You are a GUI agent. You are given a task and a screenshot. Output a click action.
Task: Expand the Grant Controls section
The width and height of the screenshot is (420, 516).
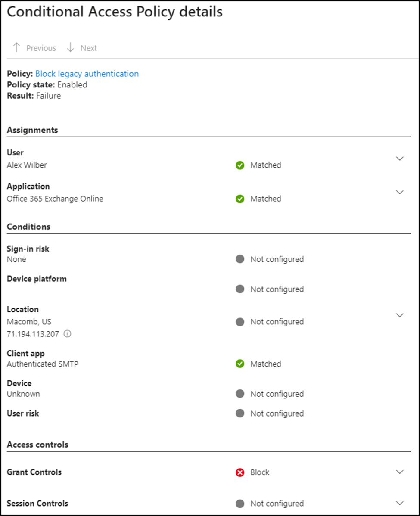coord(400,472)
